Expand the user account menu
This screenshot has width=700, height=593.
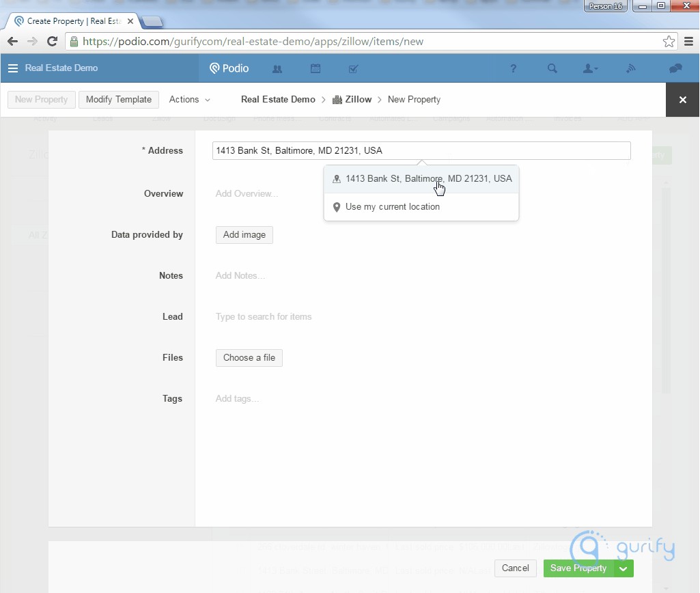tap(590, 68)
